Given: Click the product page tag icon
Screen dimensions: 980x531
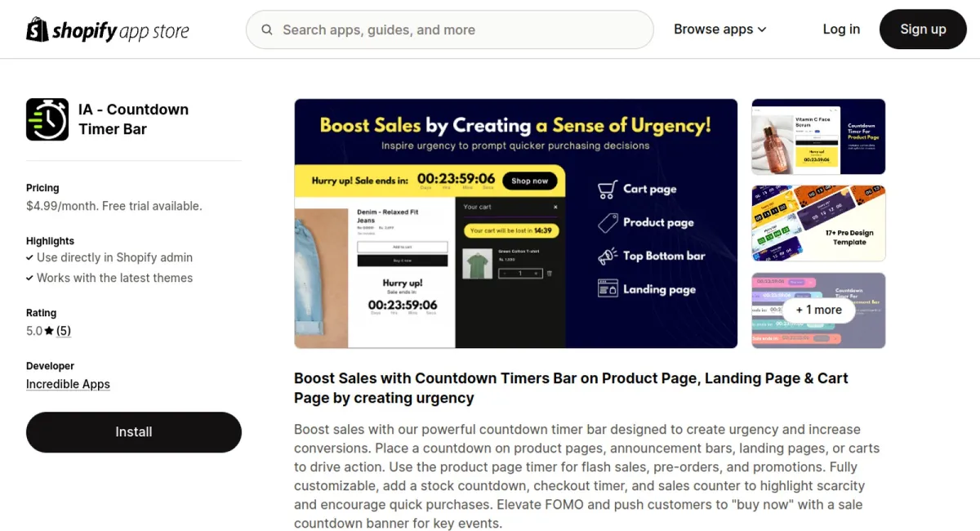Looking at the screenshot, I should pyautogui.click(x=607, y=222).
